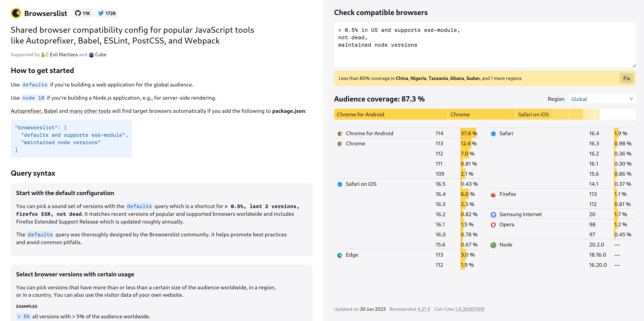Click the Node hexagon icon
The width and height of the screenshot is (644, 321).
493,245
